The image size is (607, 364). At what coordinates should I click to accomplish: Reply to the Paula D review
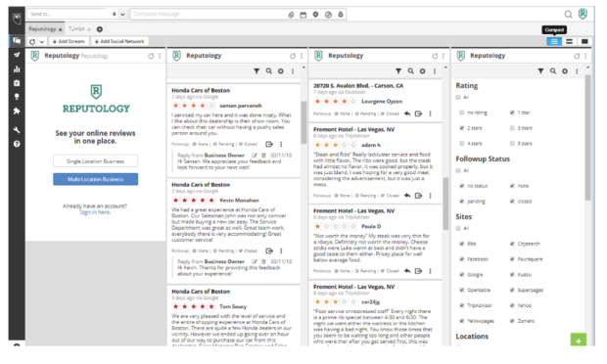tap(407, 271)
